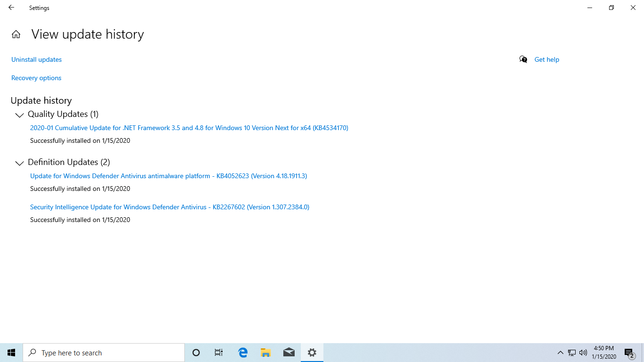Open Action Center notifications icon
Screen dimensions: 644x362
tap(629, 353)
